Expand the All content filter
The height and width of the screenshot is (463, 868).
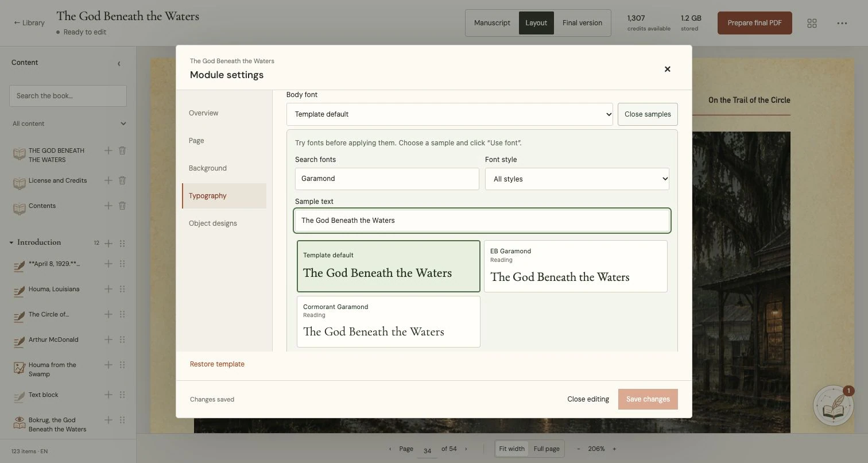tap(69, 124)
